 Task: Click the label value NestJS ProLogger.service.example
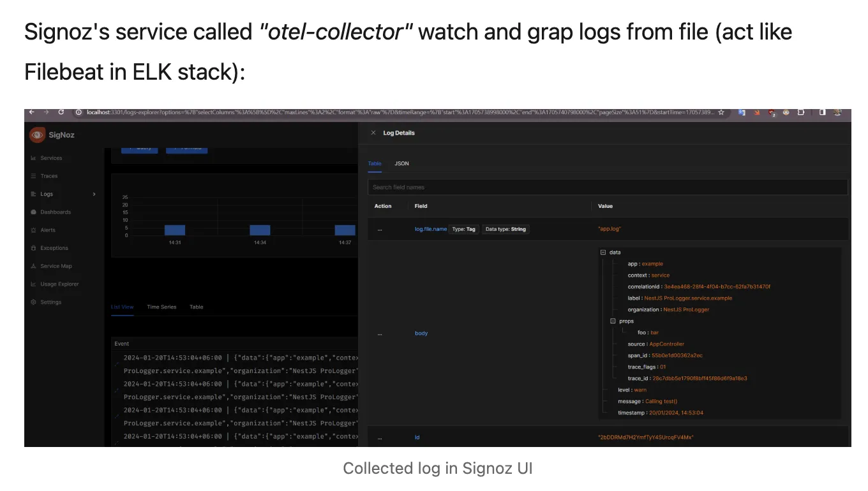[688, 298]
